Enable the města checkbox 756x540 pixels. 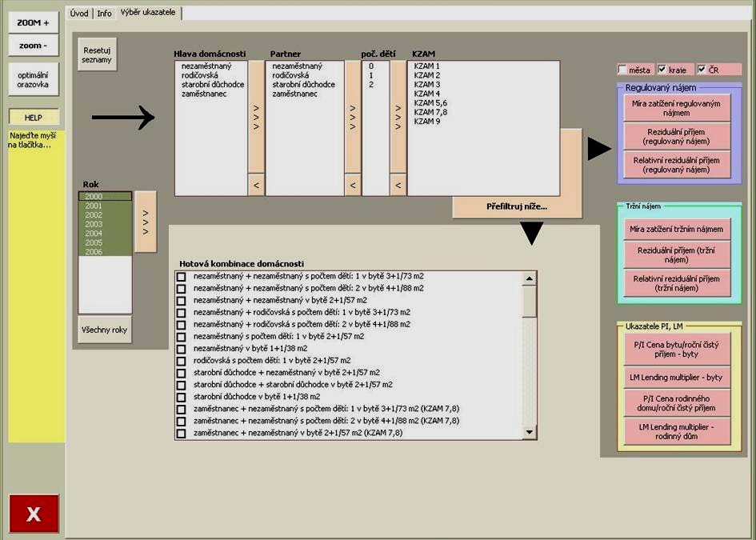(622, 70)
